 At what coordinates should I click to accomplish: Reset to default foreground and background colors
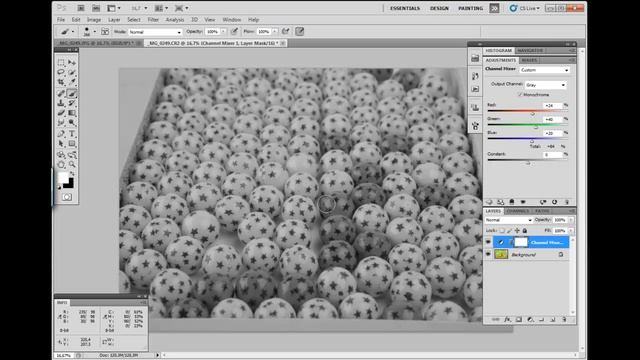60,187
